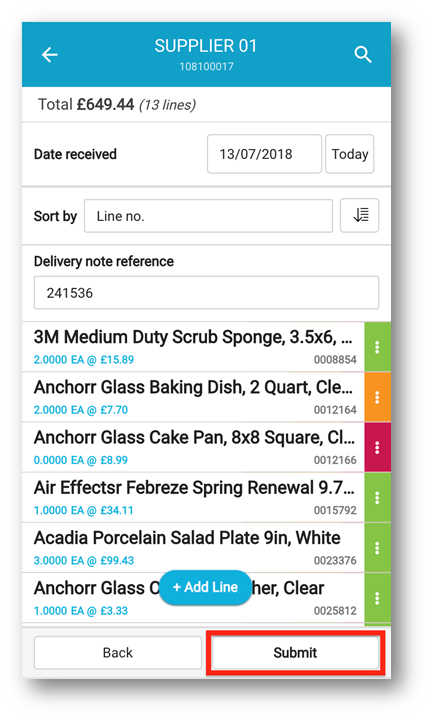Select the Acadia Porcelain Salad Plate line
Screen dimensions: 433x721
pos(193,547)
